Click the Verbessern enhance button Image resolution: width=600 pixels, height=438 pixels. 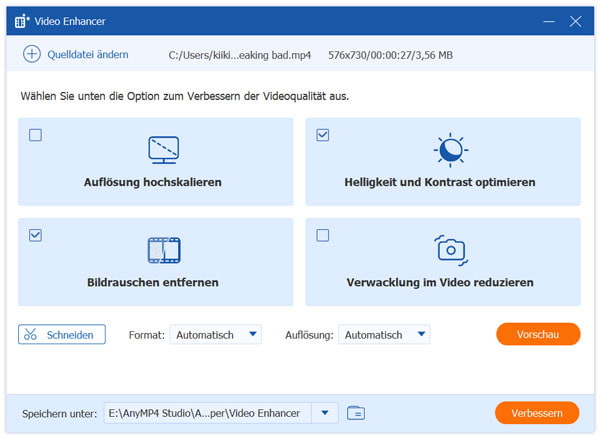click(x=537, y=413)
